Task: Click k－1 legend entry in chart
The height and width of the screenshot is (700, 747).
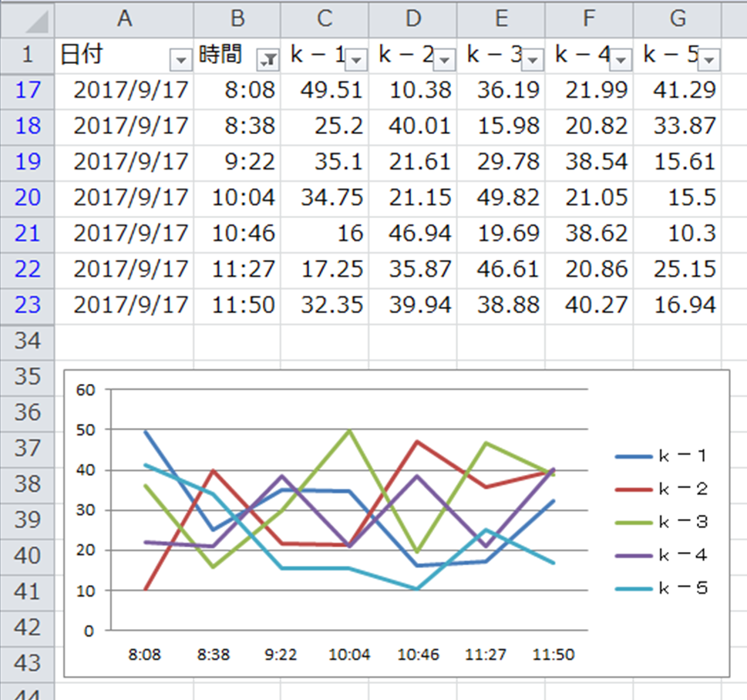Action: (661, 456)
